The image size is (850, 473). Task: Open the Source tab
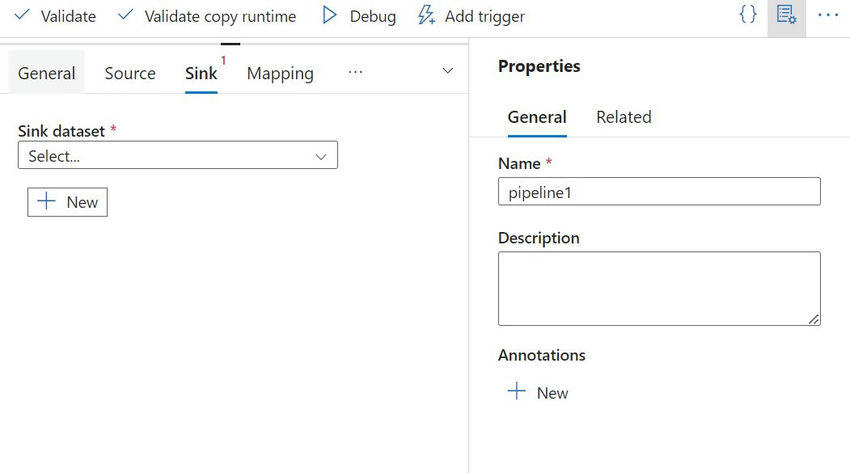pos(130,73)
